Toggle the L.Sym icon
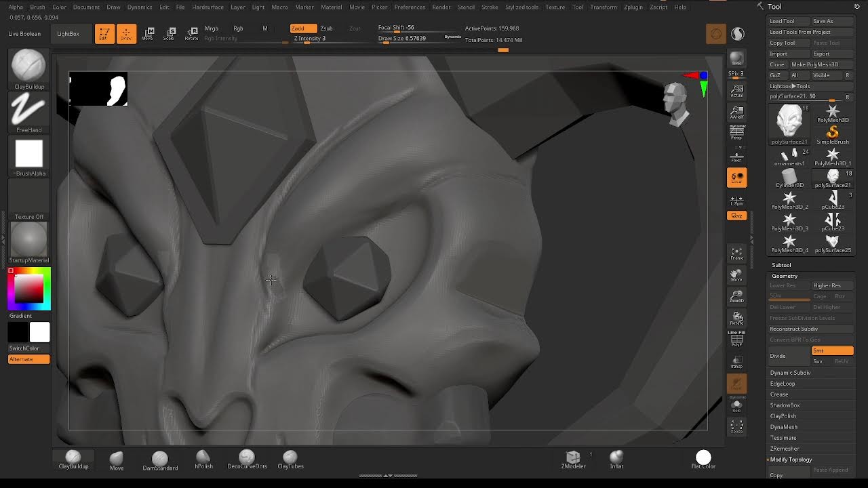Viewport: 868px width, 488px height. point(736,201)
